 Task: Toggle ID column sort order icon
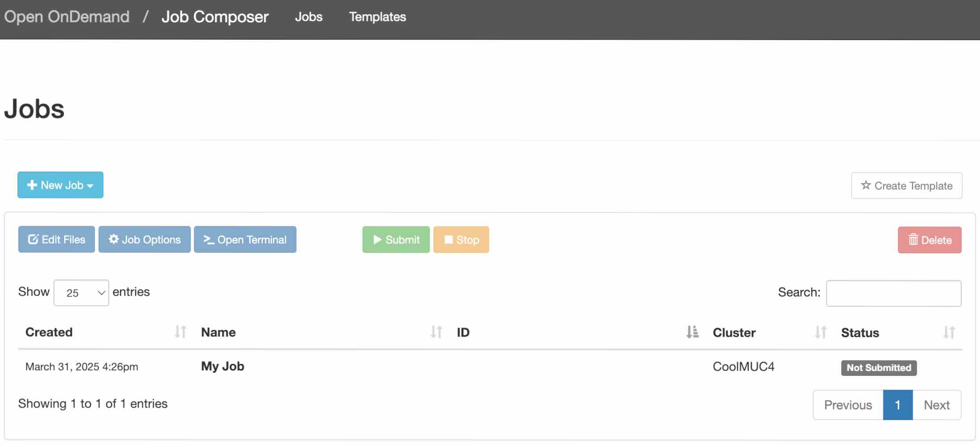pyautogui.click(x=692, y=332)
